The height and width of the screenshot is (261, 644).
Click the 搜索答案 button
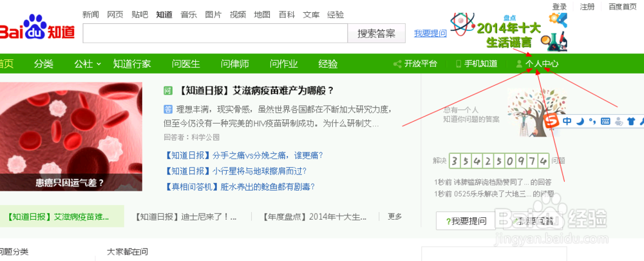(376, 34)
